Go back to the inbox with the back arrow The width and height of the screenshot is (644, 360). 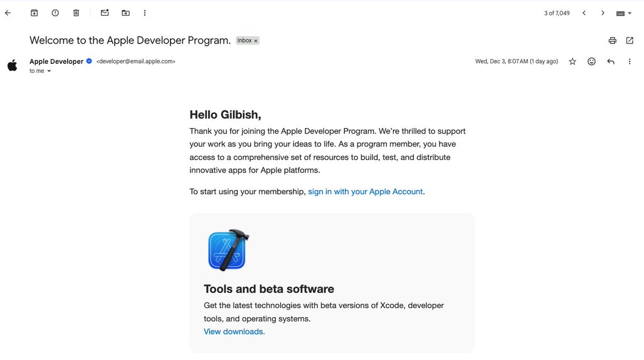(8, 13)
